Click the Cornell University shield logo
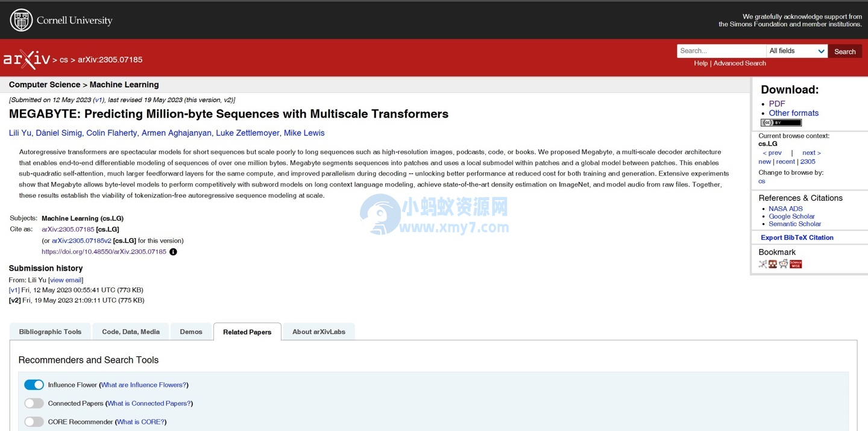The image size is (868, 431). 21,20
